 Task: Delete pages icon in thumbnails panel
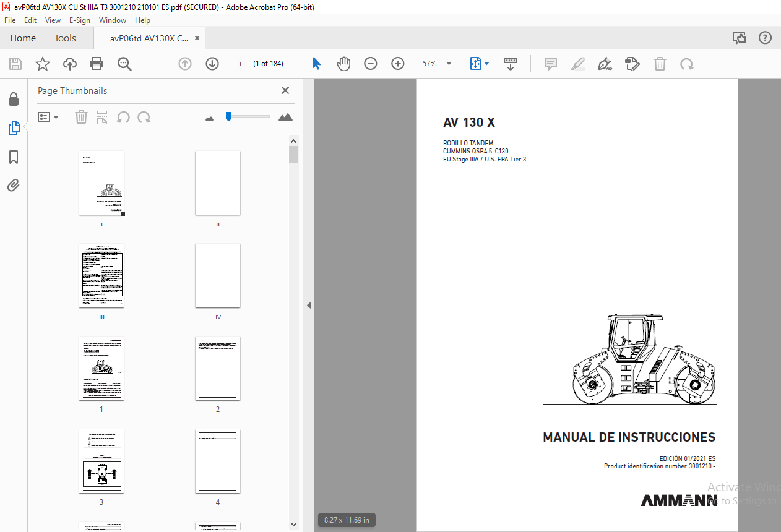[81, 117]
